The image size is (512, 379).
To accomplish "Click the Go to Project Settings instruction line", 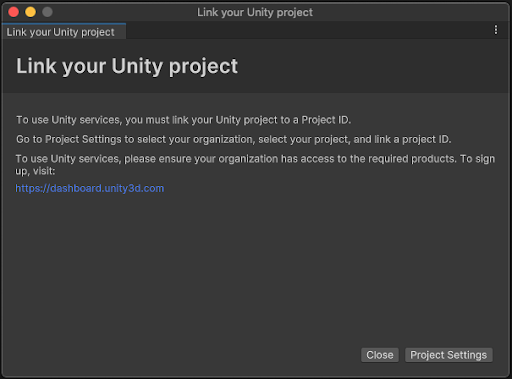I will click(x=234, y=139).
